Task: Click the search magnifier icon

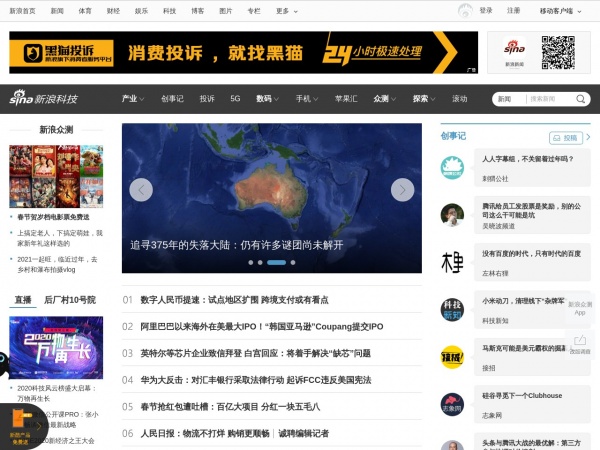Action: click(x=580, y=99)
